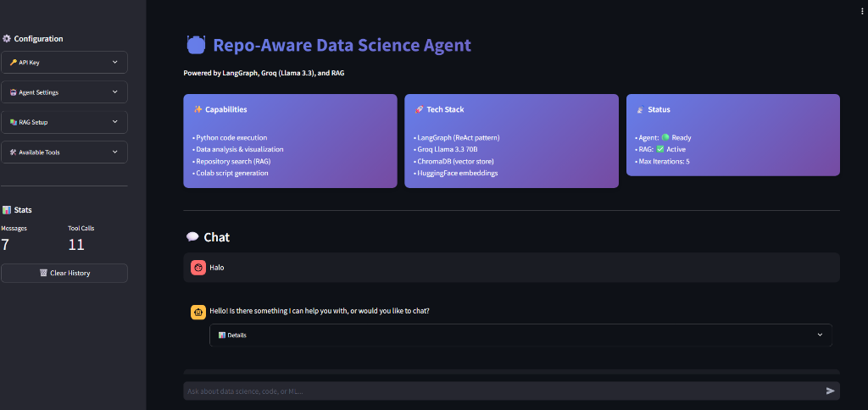Click the bar chart icon next to Stats

[x=7, y=210]
